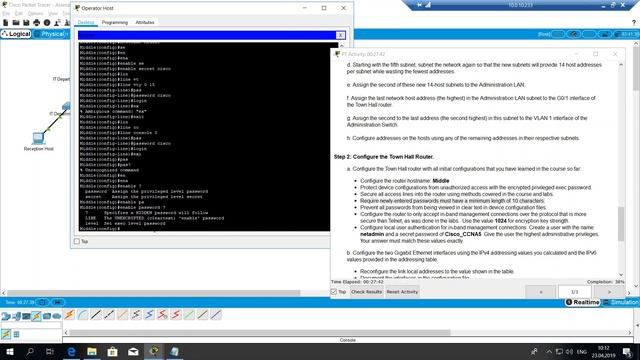Viewport: 640px width, 360px height.
Task: Pick the Coaxial cable connection
Action: coord(149,315)
